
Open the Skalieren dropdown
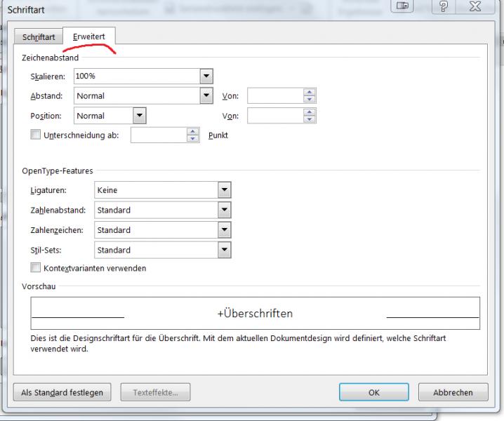(x=206, y=76)
